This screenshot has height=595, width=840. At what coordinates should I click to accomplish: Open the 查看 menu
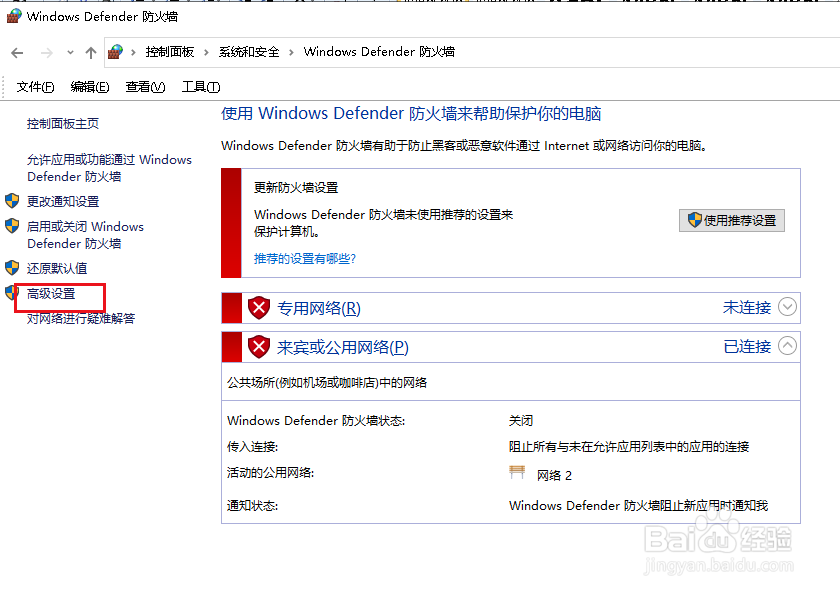pyautogui.click(x=145, y=87)
